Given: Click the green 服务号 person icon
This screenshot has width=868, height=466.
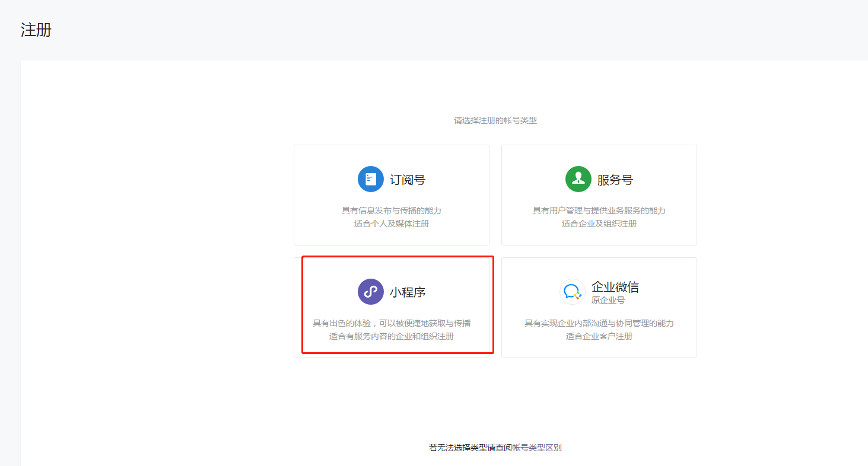Looking at the screenshot, I should click(x=578, y=179).
